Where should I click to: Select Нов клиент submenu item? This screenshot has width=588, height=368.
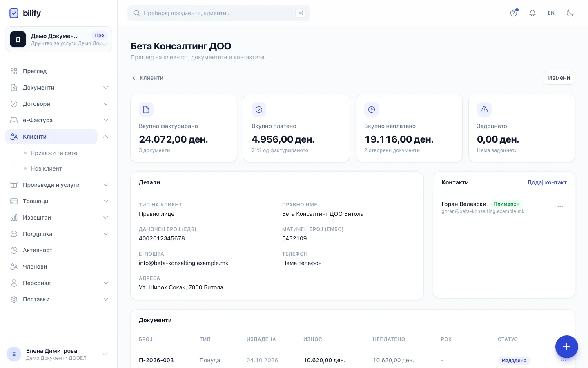46,168
